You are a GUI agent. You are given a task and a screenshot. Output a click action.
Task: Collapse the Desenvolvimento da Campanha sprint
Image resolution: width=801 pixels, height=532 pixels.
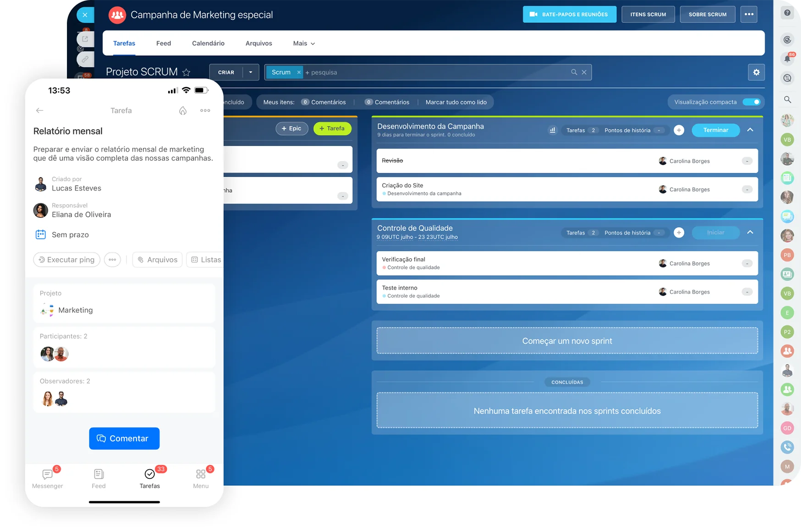750,130
